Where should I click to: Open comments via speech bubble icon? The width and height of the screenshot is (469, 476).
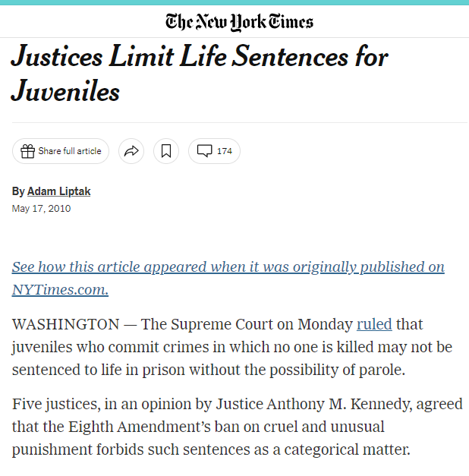point(204,151)
